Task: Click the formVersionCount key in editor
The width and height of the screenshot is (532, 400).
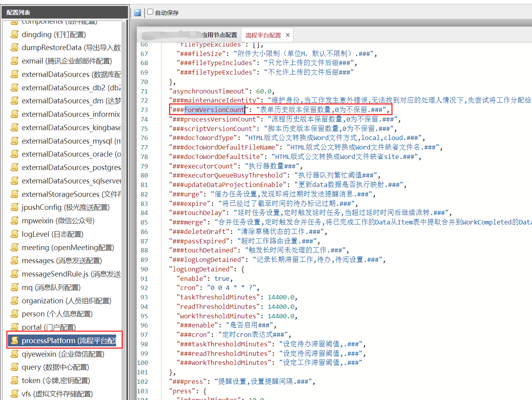Action: (214, 110)
